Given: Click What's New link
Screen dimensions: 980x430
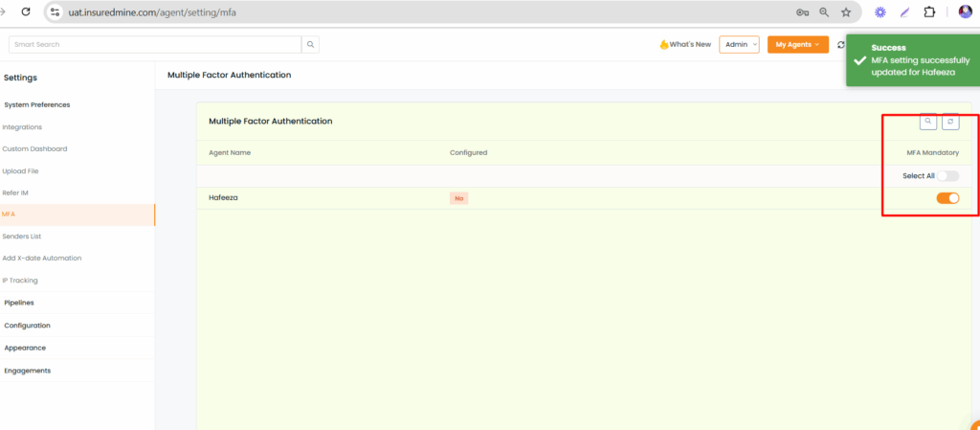Looking at the screenshot, I should click(x=690, y=44).
